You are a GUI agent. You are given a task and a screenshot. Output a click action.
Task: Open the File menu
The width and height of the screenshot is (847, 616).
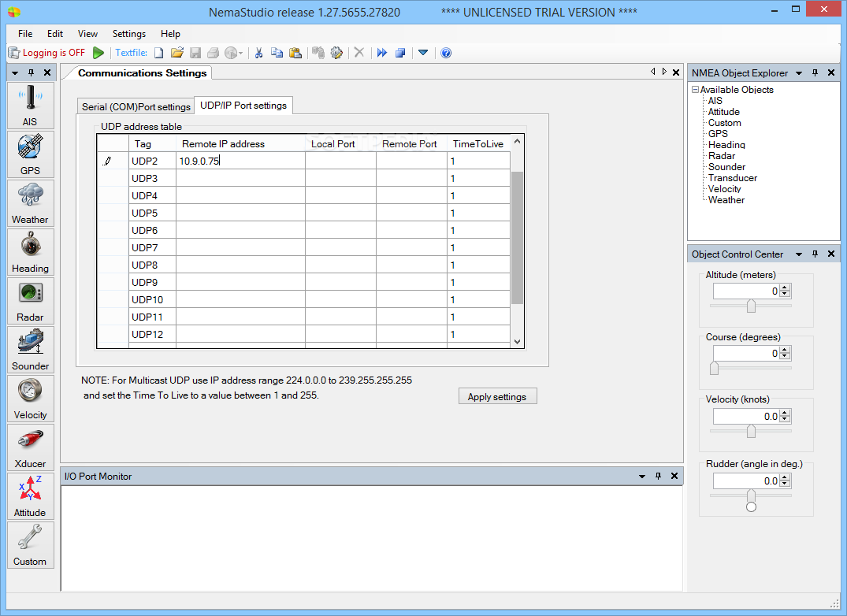[x=25, y=33]
